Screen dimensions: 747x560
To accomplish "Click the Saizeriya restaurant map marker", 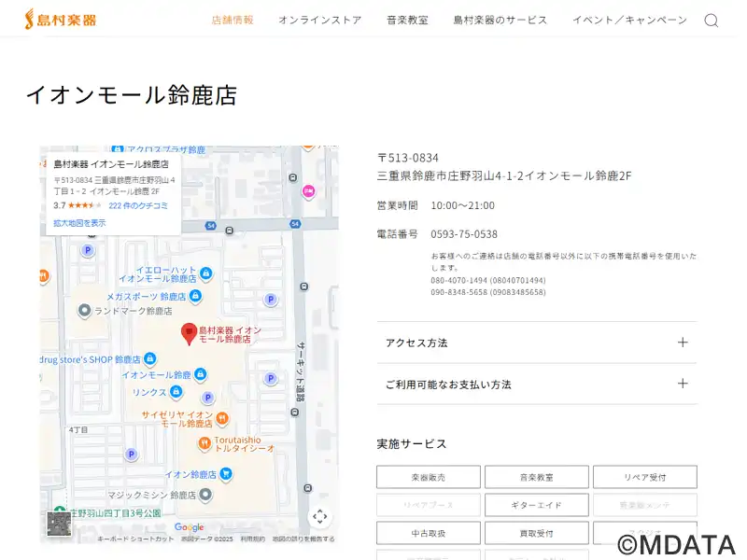I will (221, 418).
